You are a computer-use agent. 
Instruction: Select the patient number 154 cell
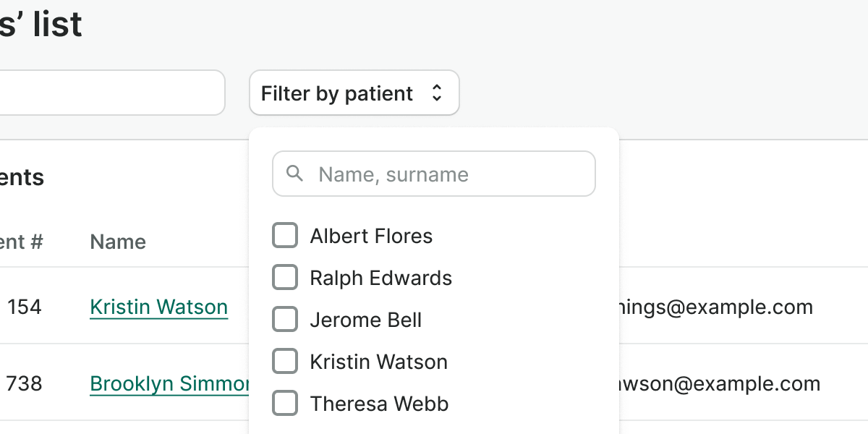(25, 307)
